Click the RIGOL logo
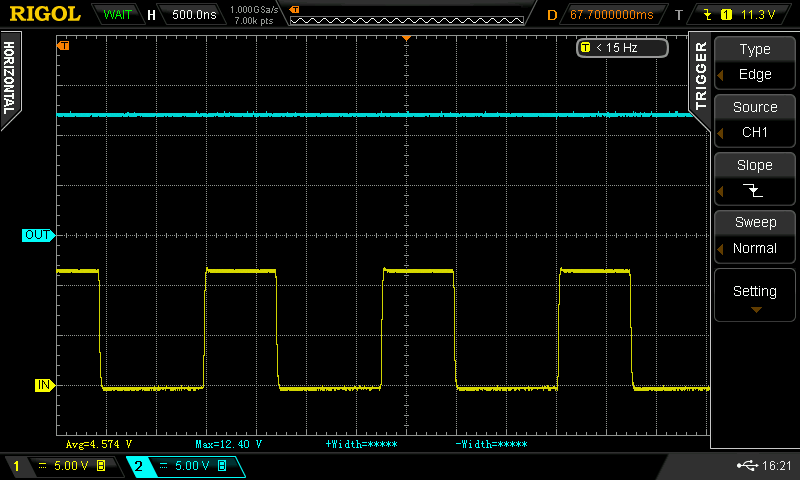Viewport: 800px width, 480px height. coord(45,14)
